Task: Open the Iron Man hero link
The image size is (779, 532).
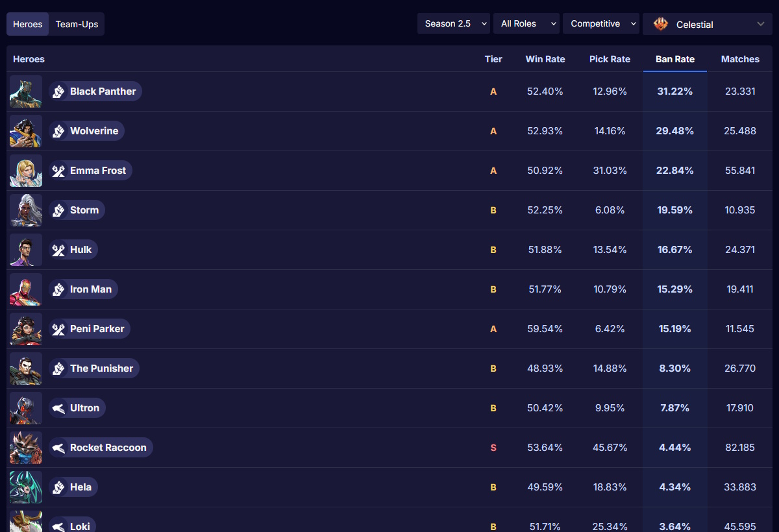Action: (x=83, y=289)
